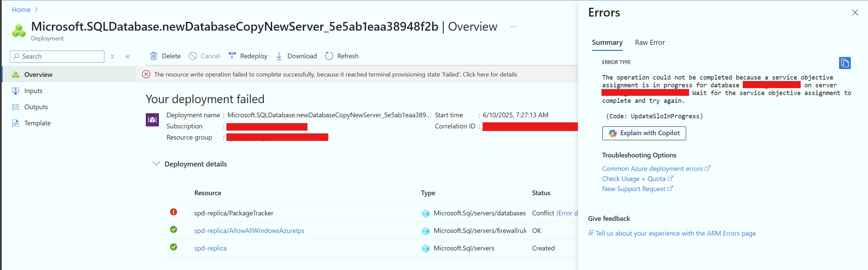Click green check icon for AllowAllWindowsAzureIps
The width and height of the screenshot is (868, 270).
point(173,230)
